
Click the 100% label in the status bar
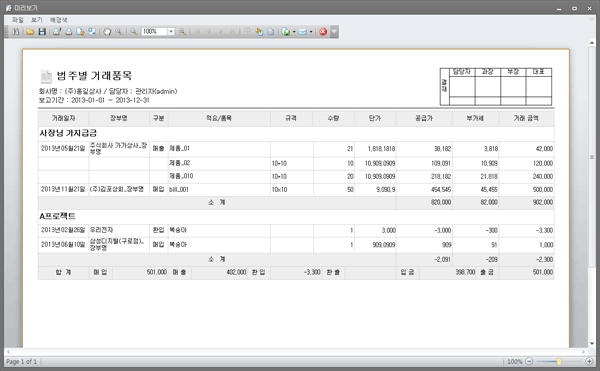515,361
